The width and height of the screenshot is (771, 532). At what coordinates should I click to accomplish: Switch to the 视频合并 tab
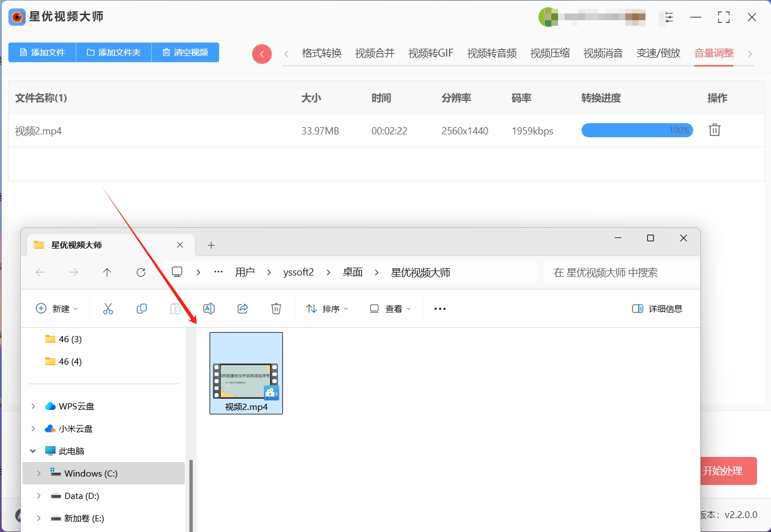pyautogui.click(x=375, y=53)
